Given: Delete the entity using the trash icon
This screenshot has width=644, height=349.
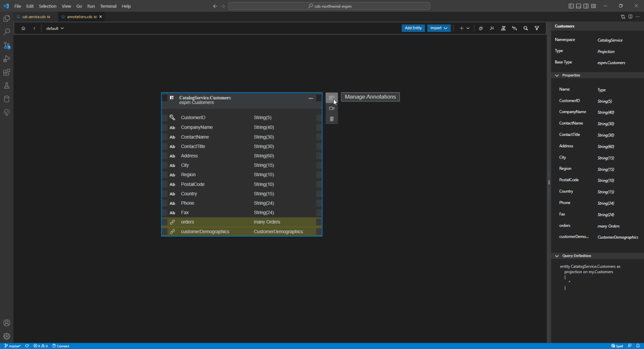Looking at the screenshot, I should coord(332,118).
